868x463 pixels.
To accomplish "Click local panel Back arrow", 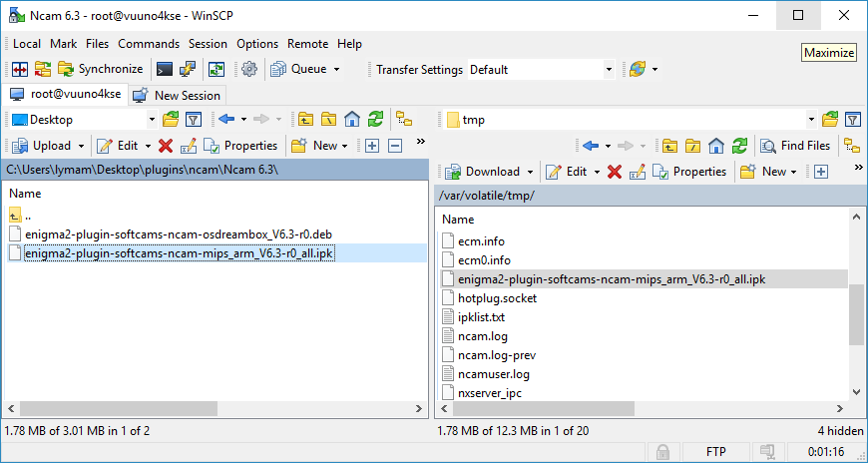I will pos(226,119).
